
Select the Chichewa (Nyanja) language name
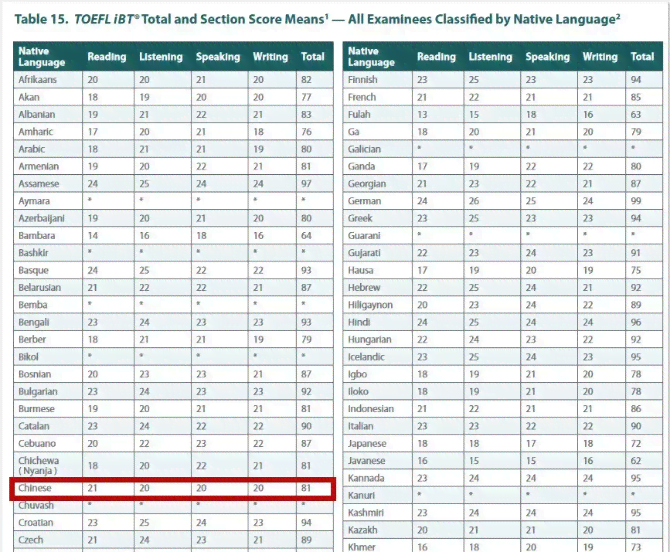point(38,466)
